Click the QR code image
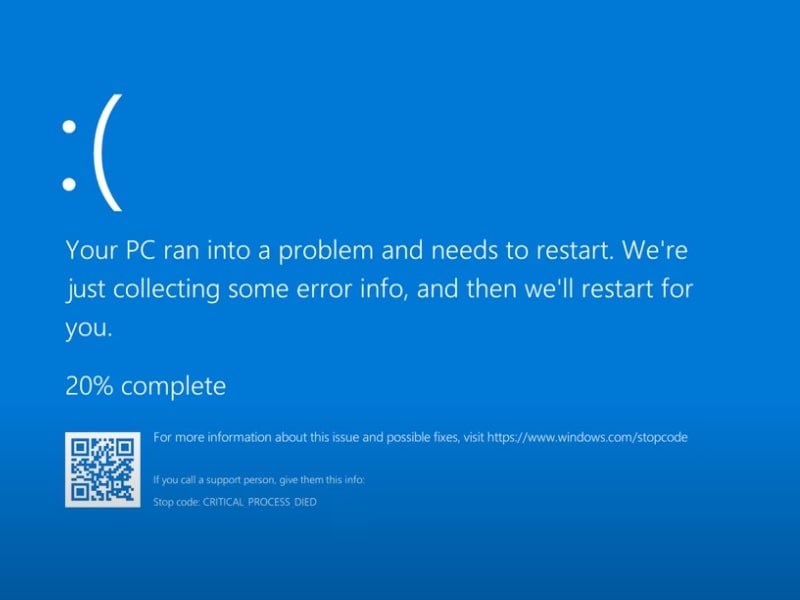Screen dimensions: 800x600 (103, 469)
